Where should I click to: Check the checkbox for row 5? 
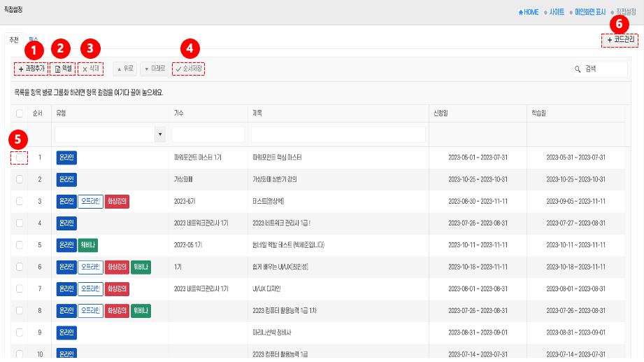tap(20, 245)
